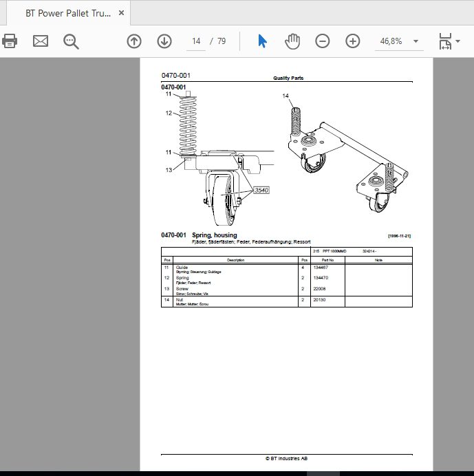Zoom out with the minus button
Viewport: 474px width, 476px height.
[323, 41]
